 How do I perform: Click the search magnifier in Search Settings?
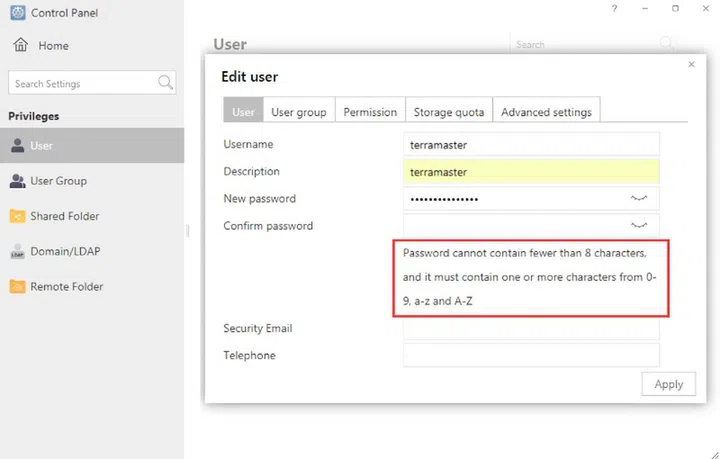(166, 83)
